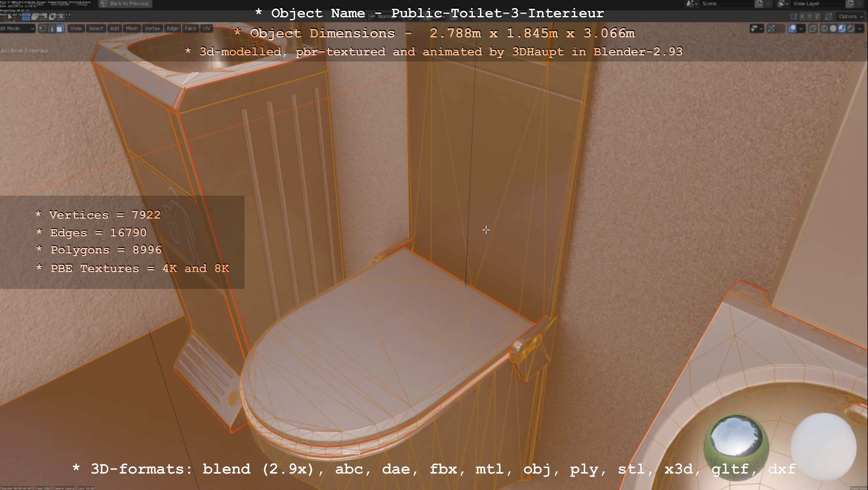Click the Camera Camera status text

point(64,488)
